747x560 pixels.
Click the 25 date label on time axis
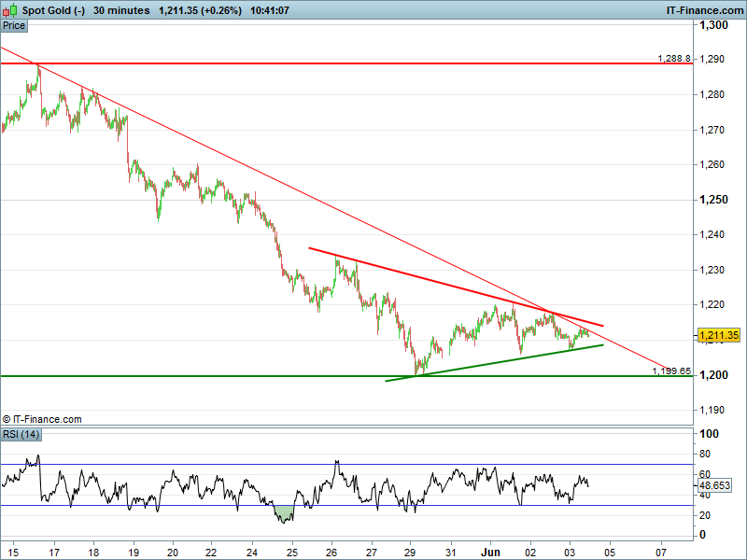pos(292,553)
